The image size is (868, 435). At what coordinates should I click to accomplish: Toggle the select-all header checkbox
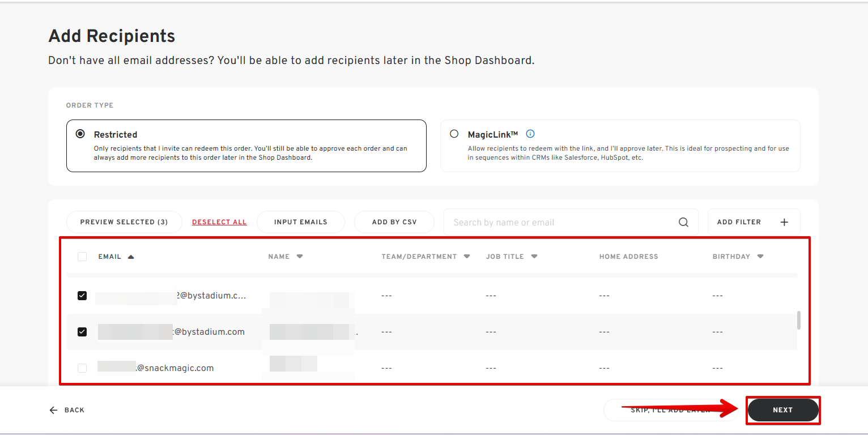click(x=82, y=257)
